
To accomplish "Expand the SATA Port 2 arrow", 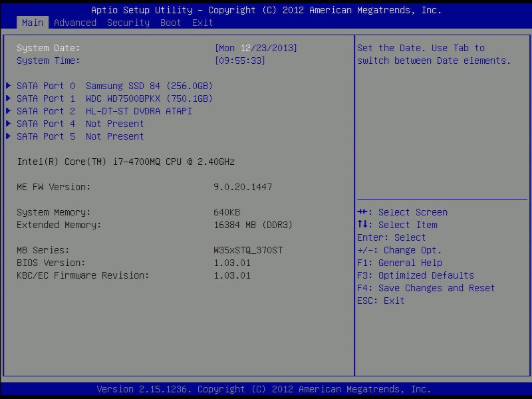I will point(9,110).
